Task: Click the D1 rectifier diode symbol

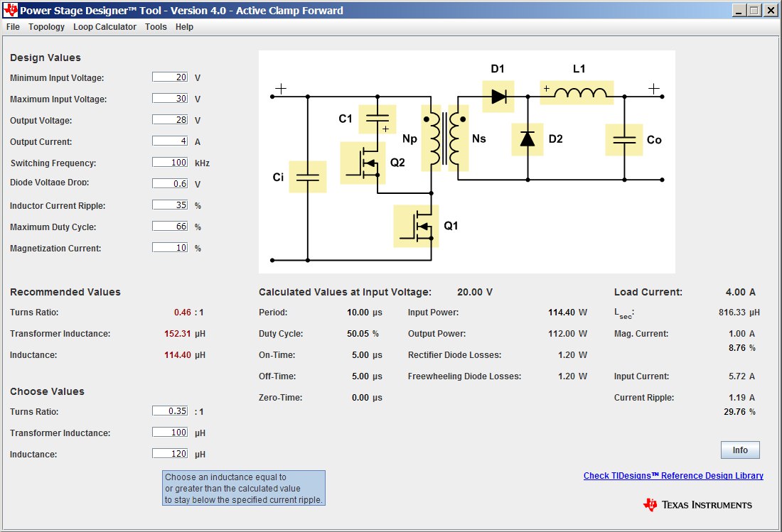Action: coord(498,97)
